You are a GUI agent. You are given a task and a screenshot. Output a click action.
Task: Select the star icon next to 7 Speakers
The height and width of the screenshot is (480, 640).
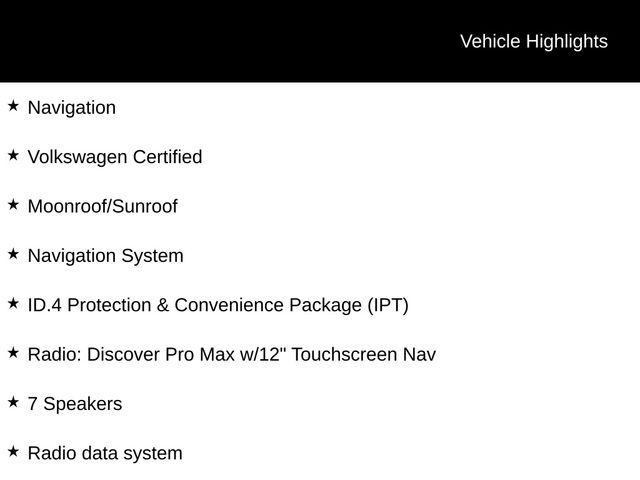[12, 402]
